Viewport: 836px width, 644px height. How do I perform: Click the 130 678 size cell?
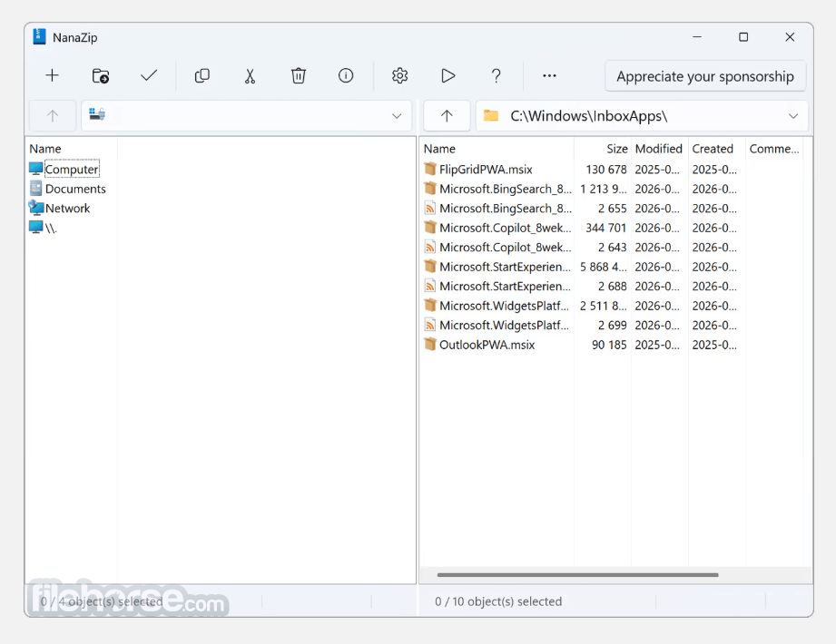[606, 170]
